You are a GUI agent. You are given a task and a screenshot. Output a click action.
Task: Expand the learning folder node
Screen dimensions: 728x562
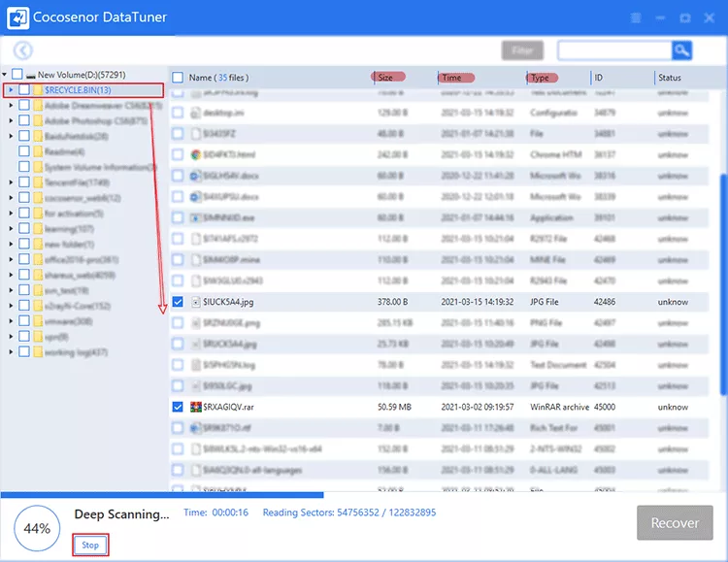(11, 228)
